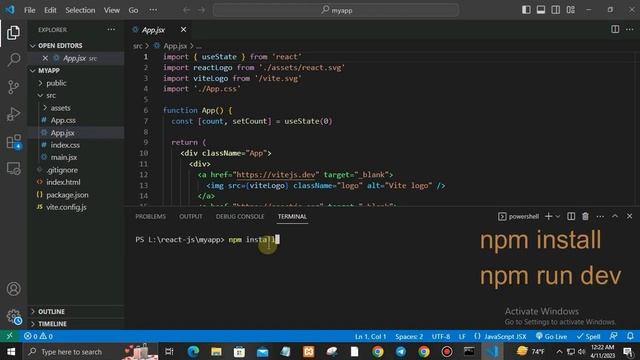
Task: Split the editor right
Action: tap(615, 29)
